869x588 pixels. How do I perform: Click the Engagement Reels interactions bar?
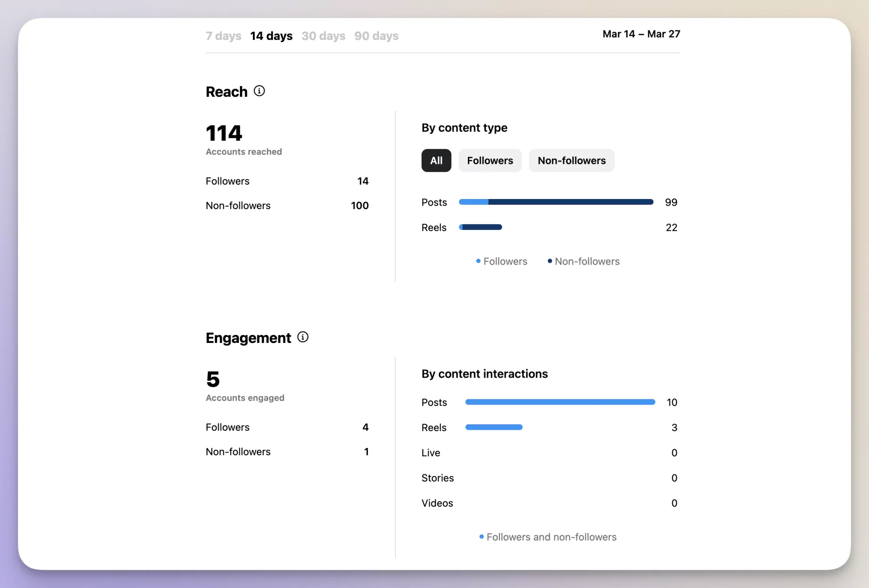click(494, 427)
